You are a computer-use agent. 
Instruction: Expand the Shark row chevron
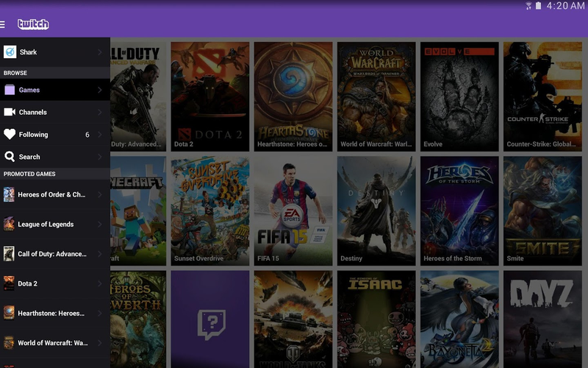[x=100, y=52]
